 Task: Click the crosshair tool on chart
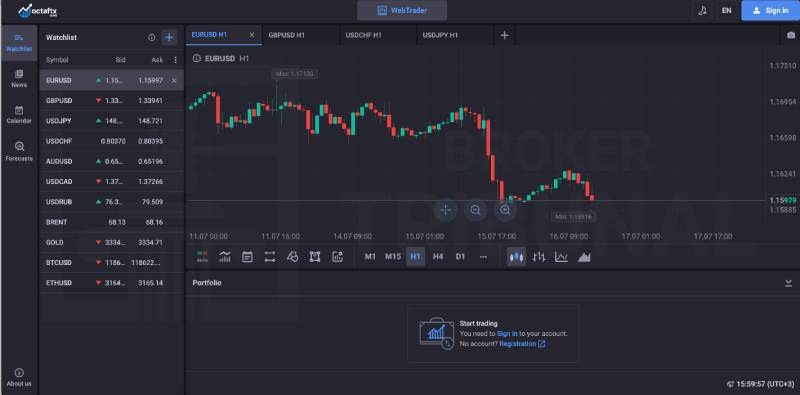pos(445,210)
